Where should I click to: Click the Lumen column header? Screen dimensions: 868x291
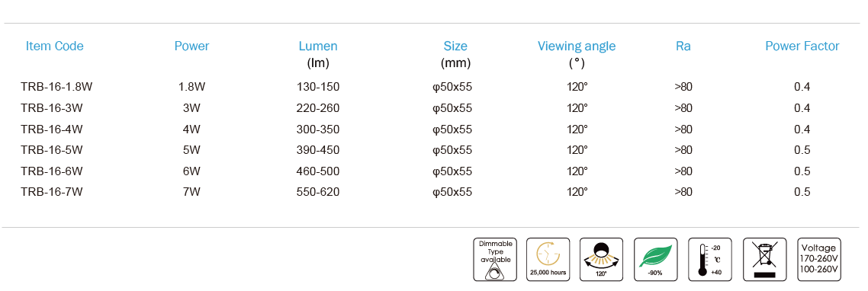click(318, 46)
